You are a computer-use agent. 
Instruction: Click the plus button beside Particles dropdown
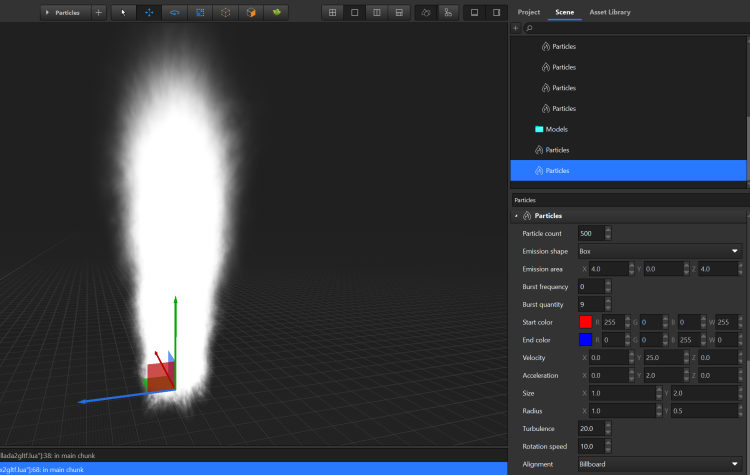point(98,13)
